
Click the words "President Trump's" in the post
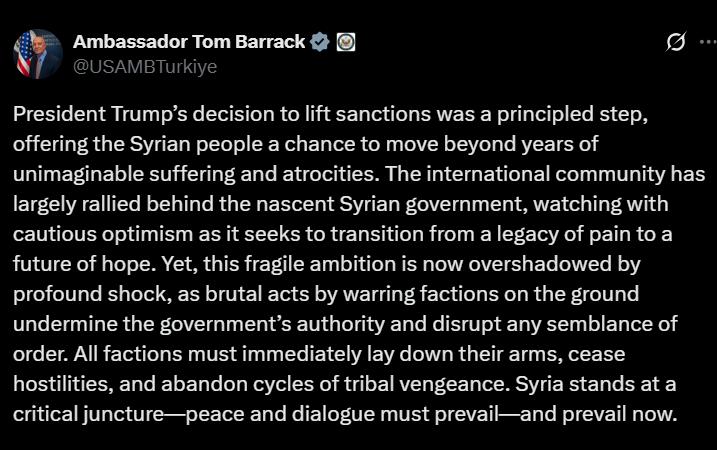pyautogui.click(x=100, y=114)
